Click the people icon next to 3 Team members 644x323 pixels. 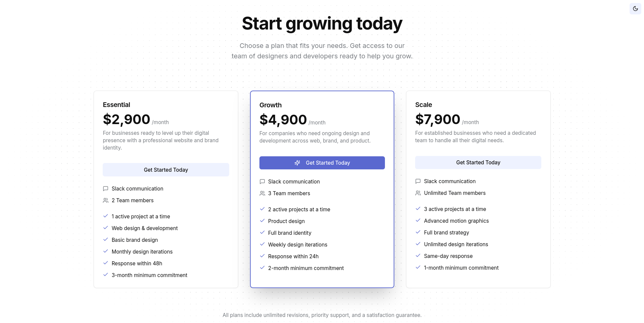262,194
